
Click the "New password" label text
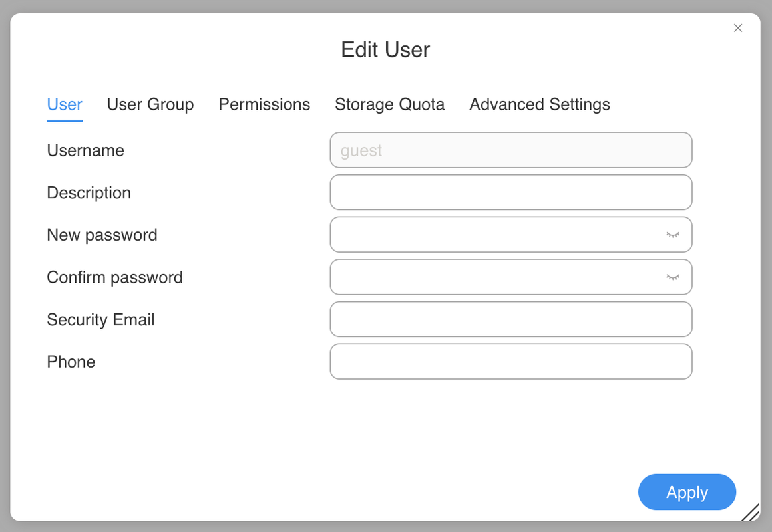[x=102, y=235]
